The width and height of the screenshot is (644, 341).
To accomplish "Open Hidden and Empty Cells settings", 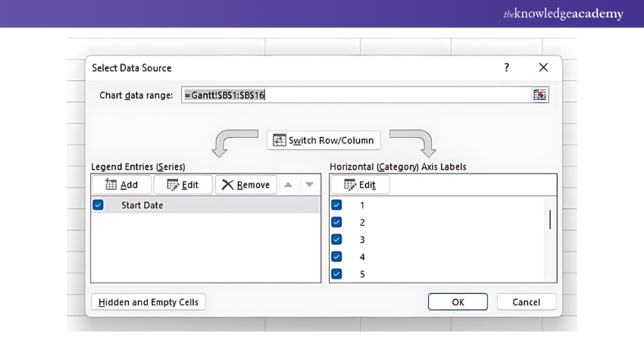I will click(148, 302).
